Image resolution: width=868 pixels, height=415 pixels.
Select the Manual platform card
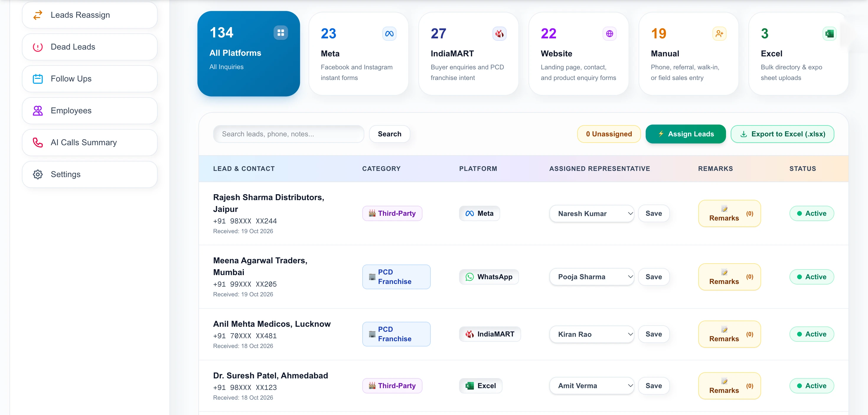click(x=688, y=54)
